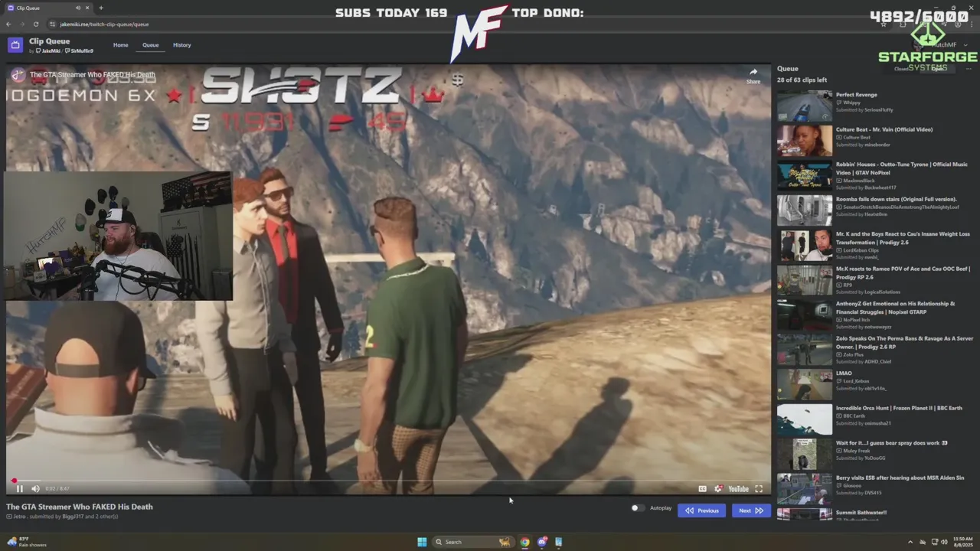Select the Mr. K and the Boys React thumbnail
The image size is (980, 551).
(x=805, y=246)
